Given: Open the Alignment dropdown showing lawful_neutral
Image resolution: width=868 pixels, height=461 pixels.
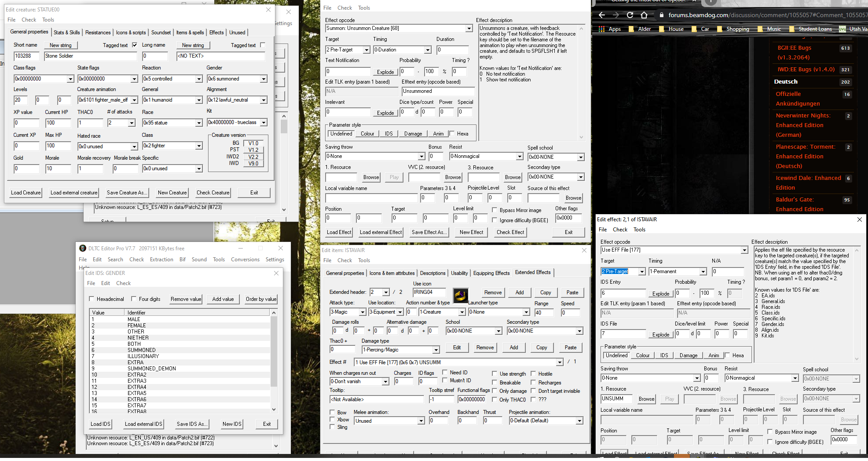Looking at the screenshot, I should tap(237, 100).
